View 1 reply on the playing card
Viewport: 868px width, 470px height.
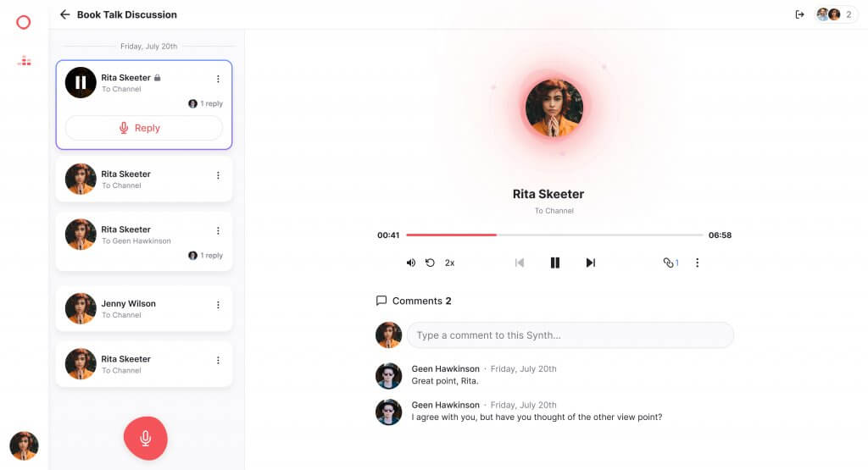point(205,103)
